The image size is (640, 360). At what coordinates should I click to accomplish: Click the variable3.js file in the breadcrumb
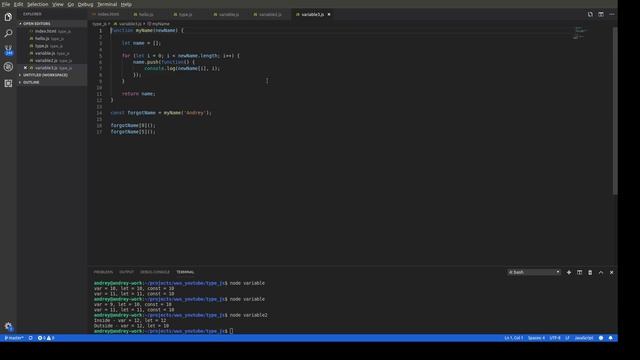[128, 24]
